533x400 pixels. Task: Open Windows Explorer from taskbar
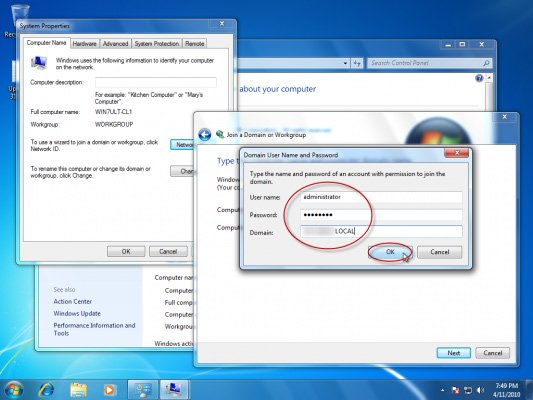pyautogui.click(x=78, y=390)
